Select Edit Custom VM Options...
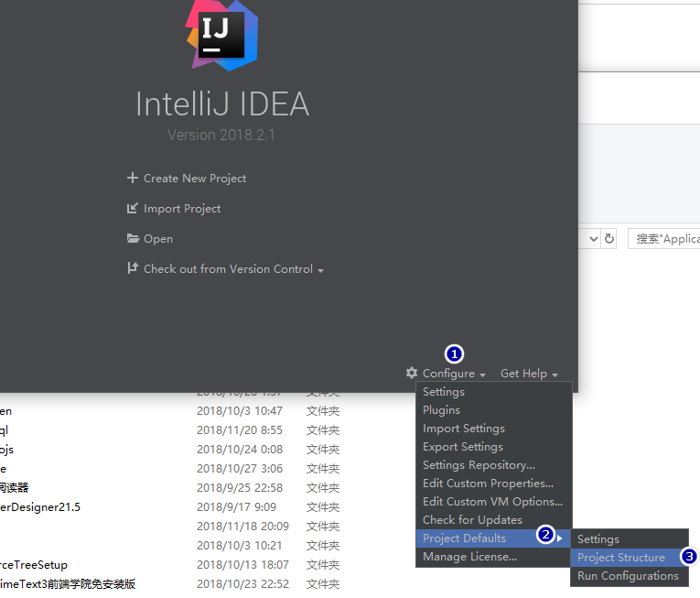Screen dimensions: 700x598 tap(494, 502)
